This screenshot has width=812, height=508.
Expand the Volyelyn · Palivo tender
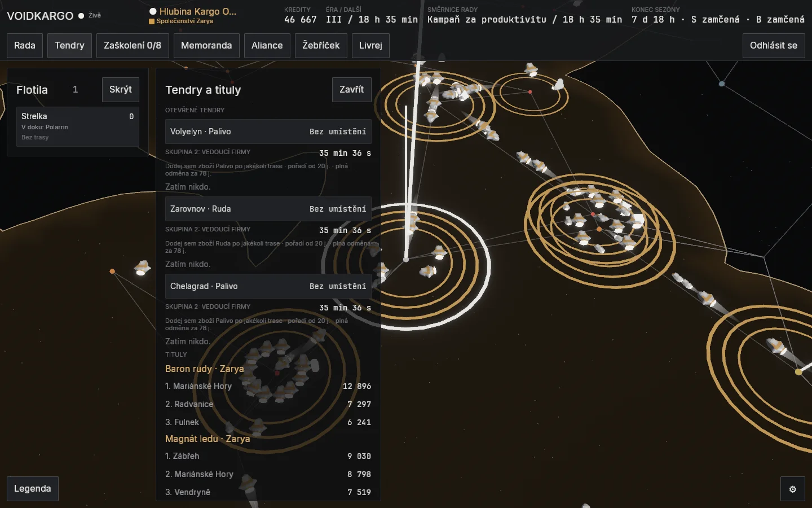[x=268, y=132]
